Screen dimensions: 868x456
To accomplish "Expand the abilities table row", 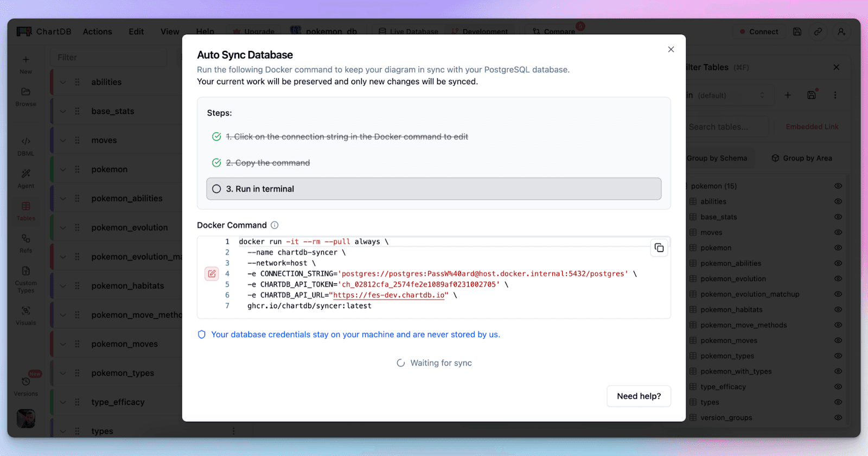I will point(63,82).
